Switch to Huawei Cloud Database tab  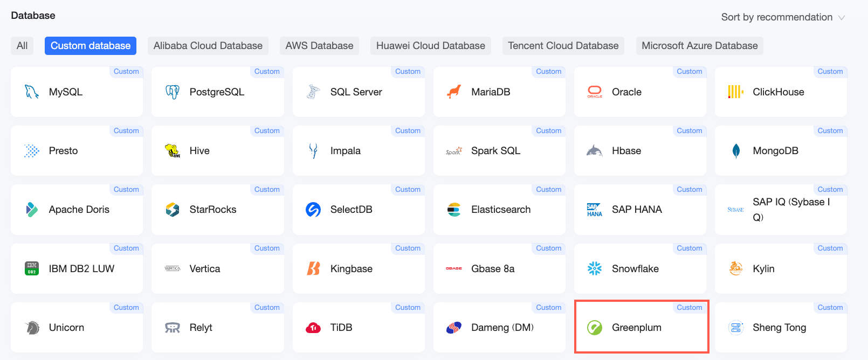(431, 46)
